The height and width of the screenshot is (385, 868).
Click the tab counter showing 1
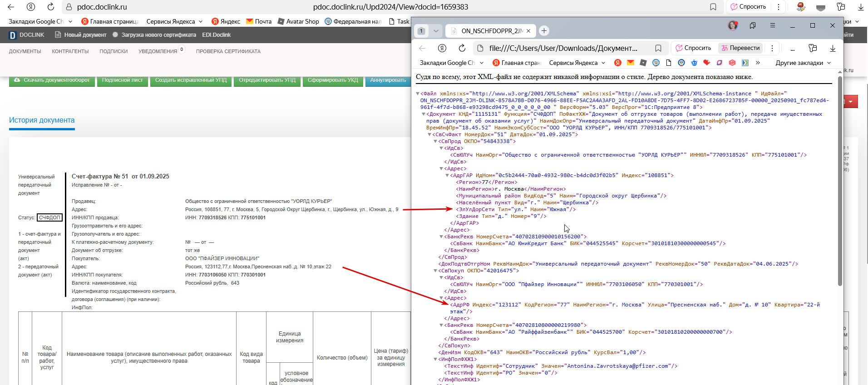(421, 31)
